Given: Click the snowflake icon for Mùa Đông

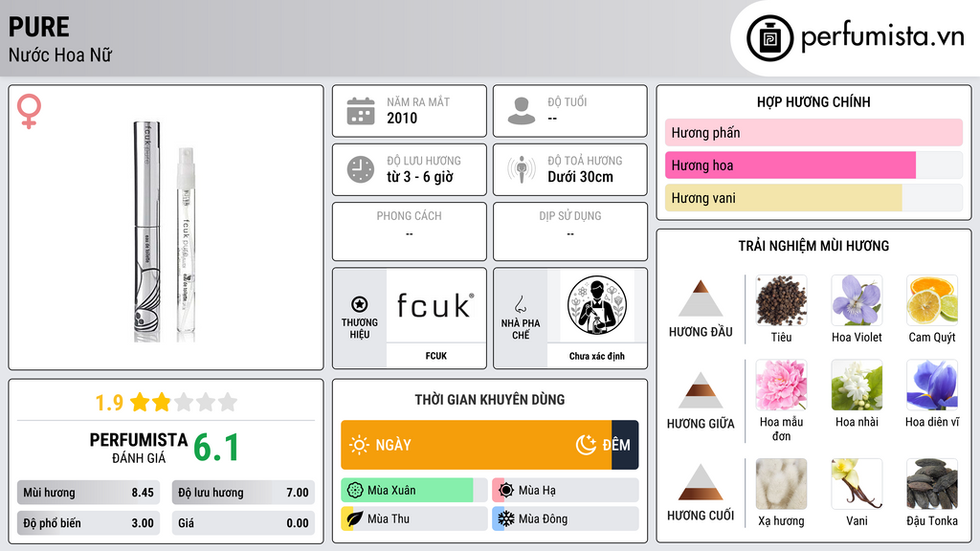Looking at the screenshot, I should tap(506, 518).
